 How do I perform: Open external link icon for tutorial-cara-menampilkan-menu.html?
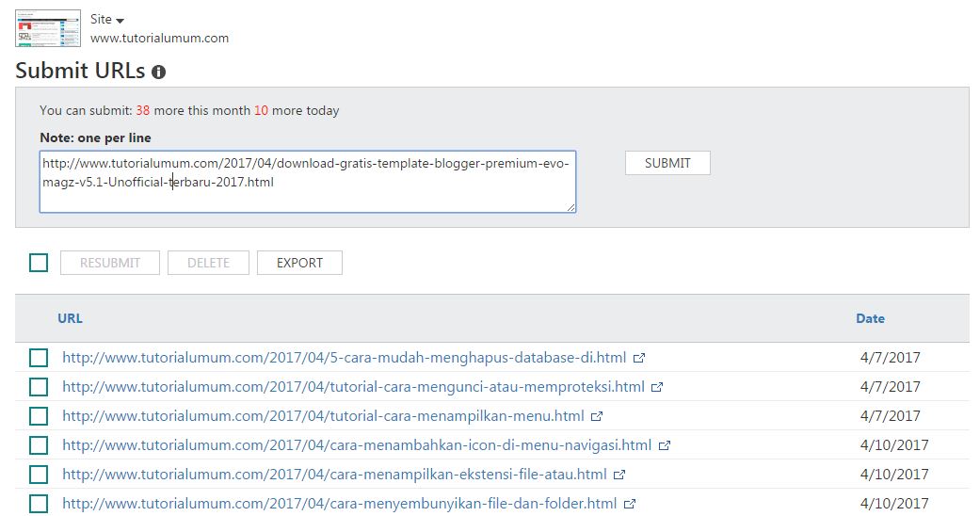[597, 416]
